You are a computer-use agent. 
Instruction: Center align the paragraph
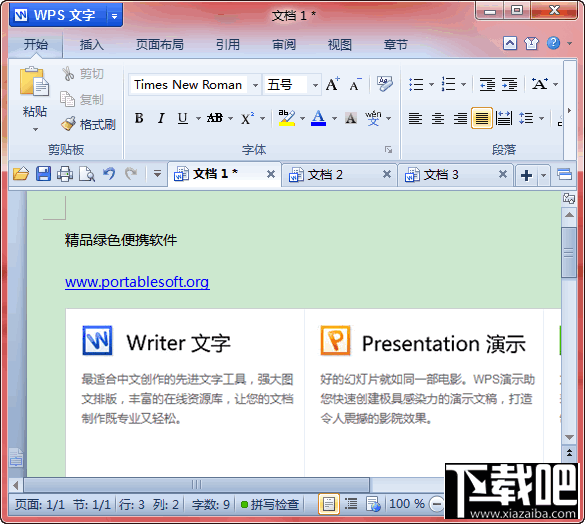point(438,119)
